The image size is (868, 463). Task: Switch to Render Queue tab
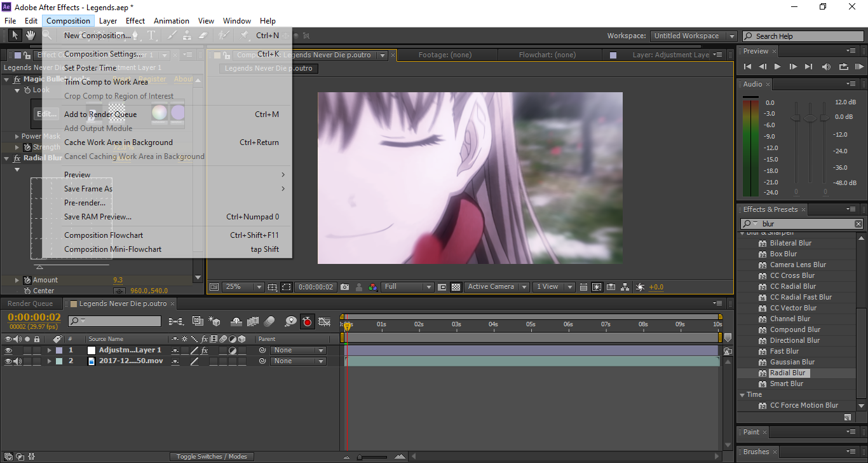point(31,304)
